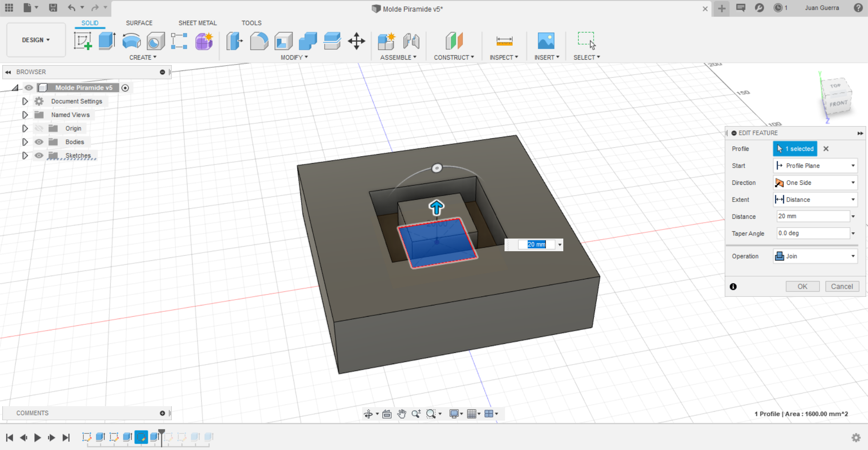Click the Create Sketch icon
This screenshot has width=868, height=450.
pyautogui.click(x=83, y=41)
